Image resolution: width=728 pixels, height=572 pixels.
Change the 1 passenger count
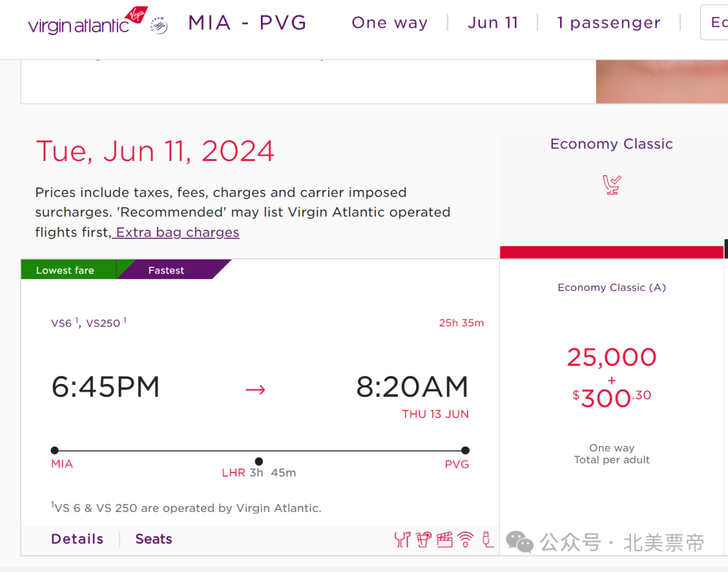[609, 22]
